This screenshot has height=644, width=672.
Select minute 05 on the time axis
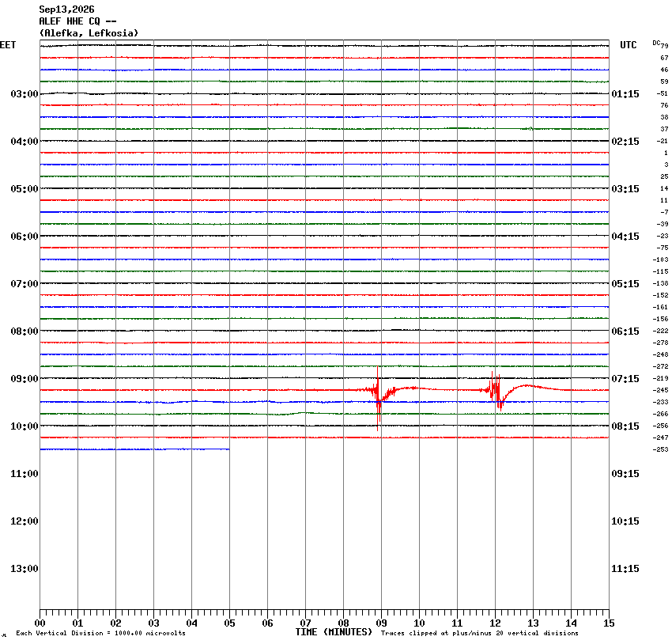coord(229,623)
